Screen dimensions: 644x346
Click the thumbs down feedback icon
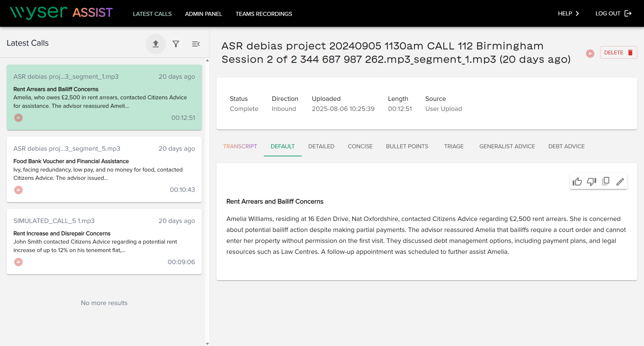591,181
